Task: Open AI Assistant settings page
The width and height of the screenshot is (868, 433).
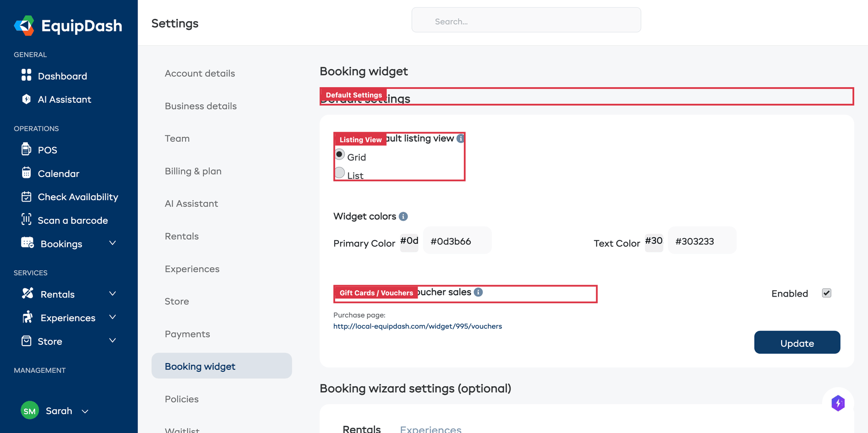Action: click(x=191, y=203)
